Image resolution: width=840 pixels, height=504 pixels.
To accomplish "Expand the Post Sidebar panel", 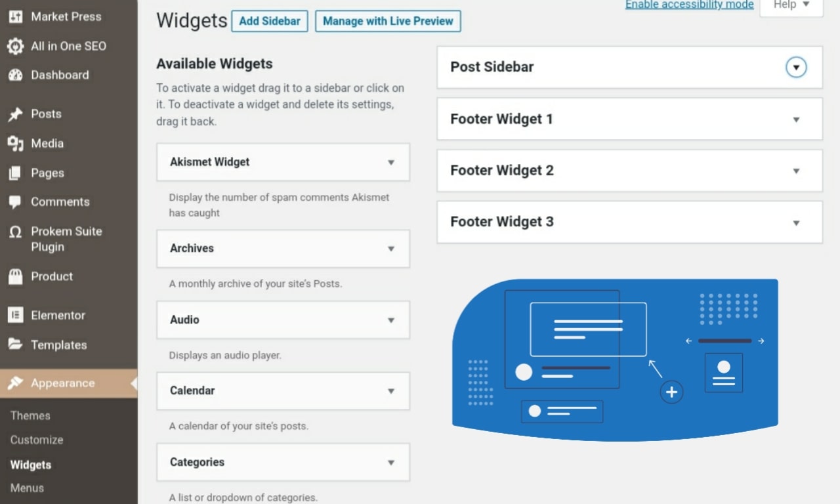I will tap(796, 67).
